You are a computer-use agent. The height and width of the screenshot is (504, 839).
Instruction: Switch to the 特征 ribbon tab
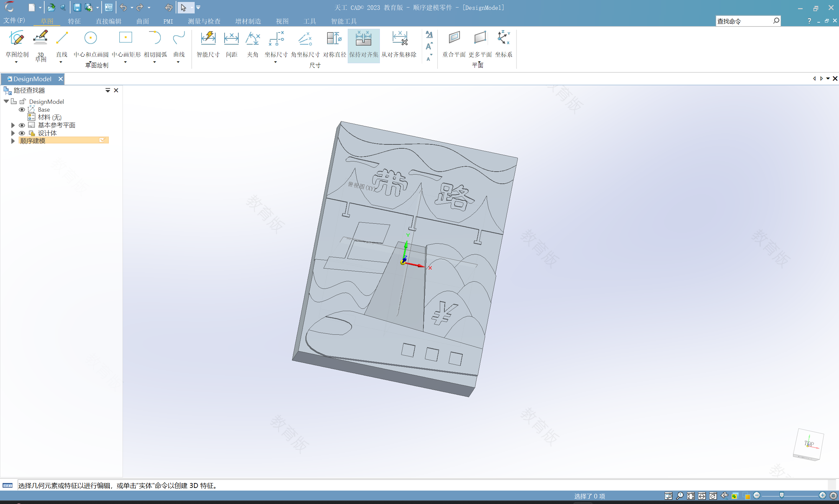pos(74,21)
